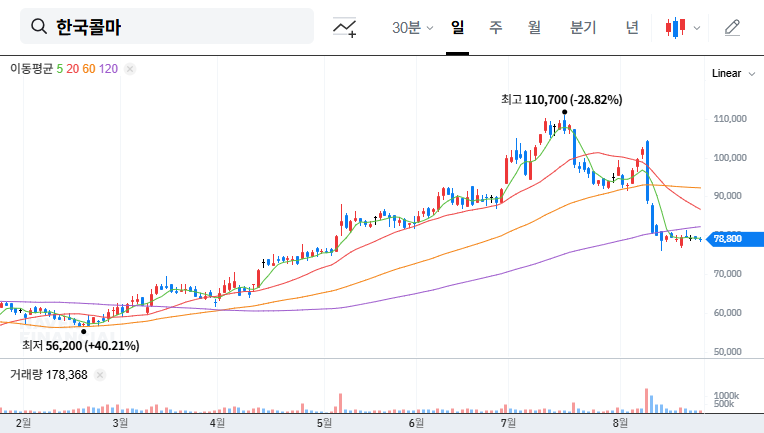Screen dimensions: 764x433
Task: Click the 7월 date axis label
Action: tap(508, 423)
